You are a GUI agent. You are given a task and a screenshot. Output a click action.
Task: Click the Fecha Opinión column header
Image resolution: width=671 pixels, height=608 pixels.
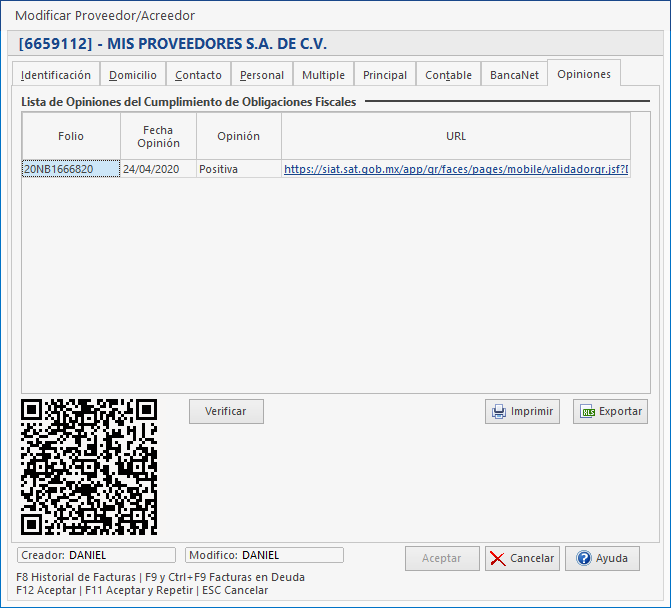point(158,137)
